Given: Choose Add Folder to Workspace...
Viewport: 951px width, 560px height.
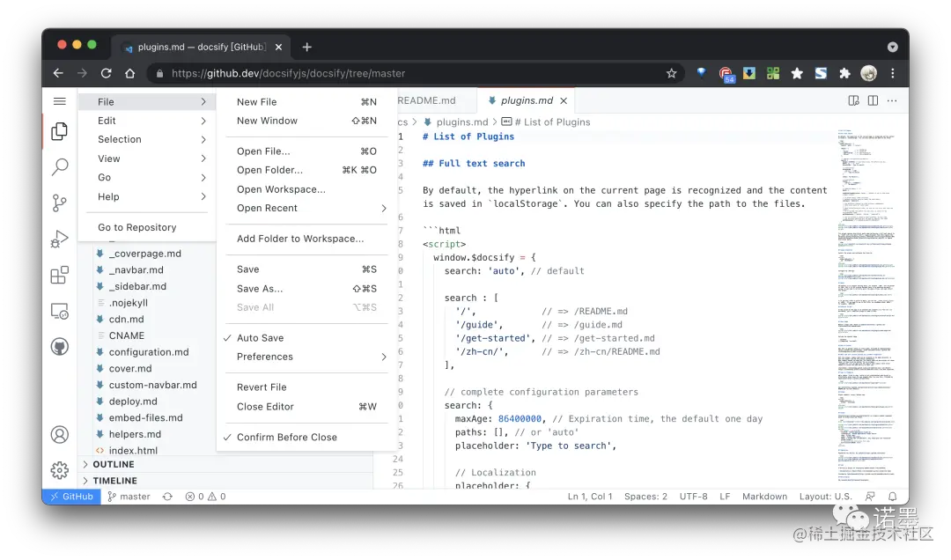Looking at the screenshot, I should tap(307, 239).
